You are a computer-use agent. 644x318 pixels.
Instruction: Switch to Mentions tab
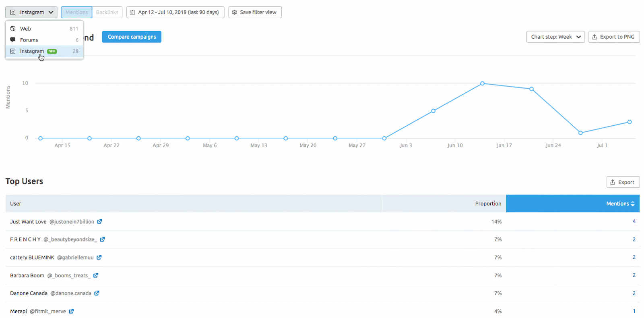pos(76,12)
